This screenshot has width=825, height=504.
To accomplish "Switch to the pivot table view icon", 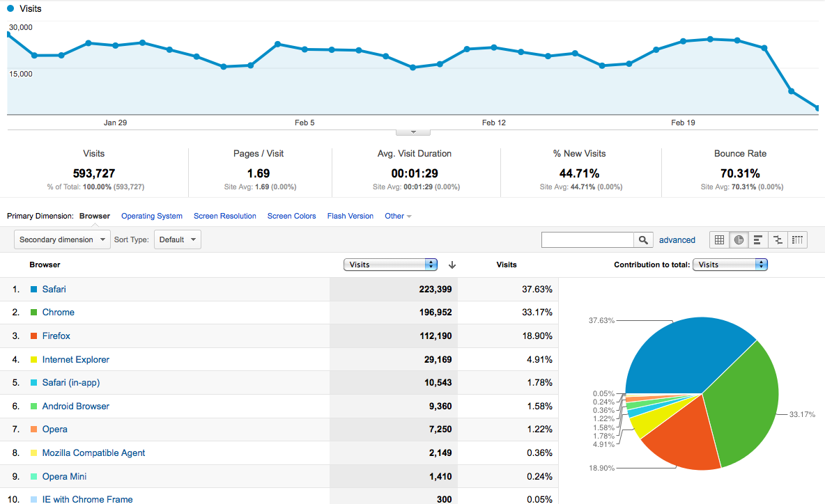I will point(797,240).
